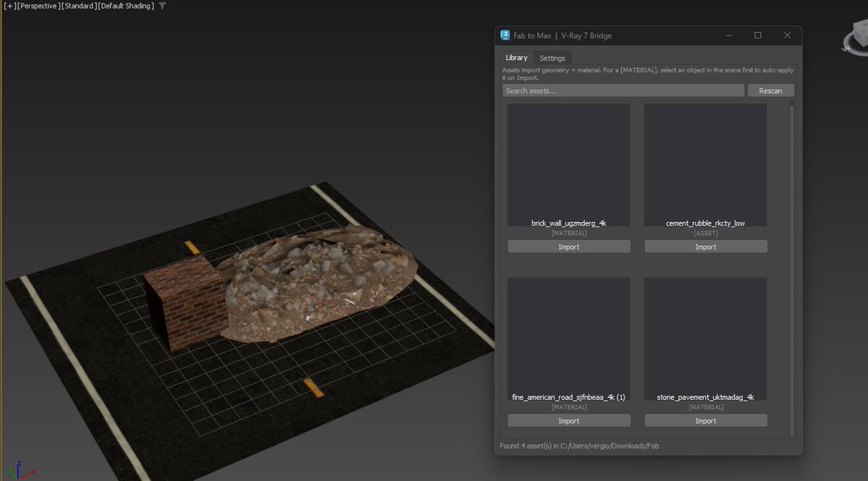The image size is (868, 481).
Task: Click the [ASSET] label under cement_rubble_rkcty_low
Action: coord(705,233)
